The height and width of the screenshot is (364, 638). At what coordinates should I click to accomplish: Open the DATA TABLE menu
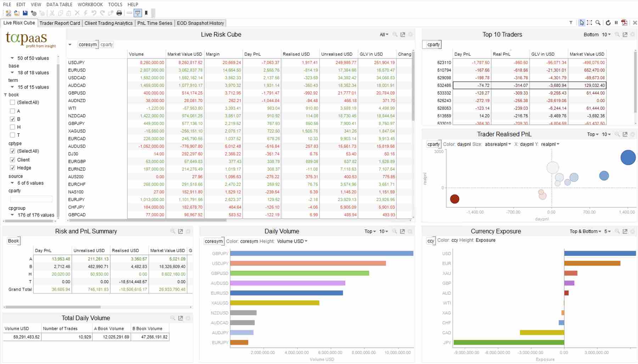coord(59,5)
